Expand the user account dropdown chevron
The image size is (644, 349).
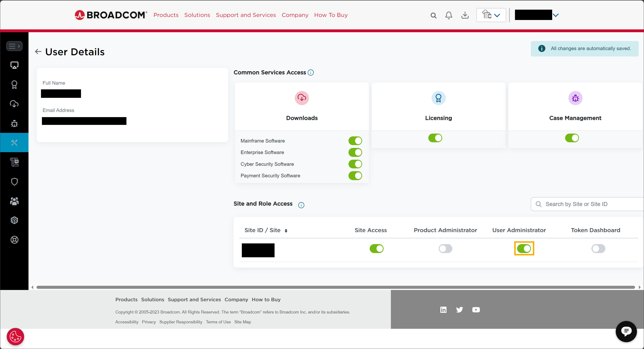(555, 15)
